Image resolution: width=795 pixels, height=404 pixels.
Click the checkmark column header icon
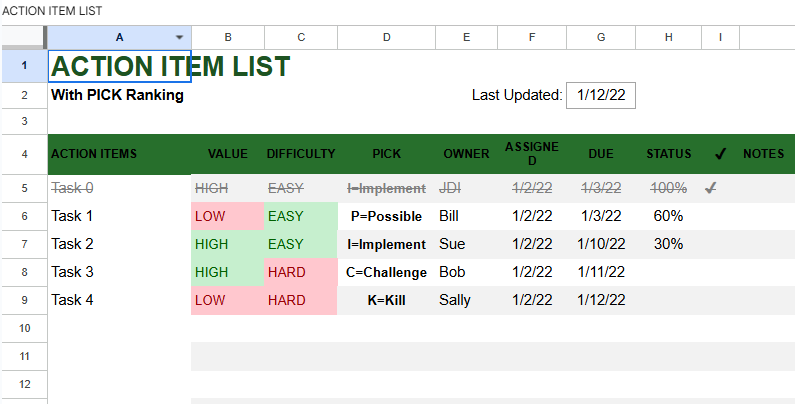pyautogui.click(x=720, y=154)
